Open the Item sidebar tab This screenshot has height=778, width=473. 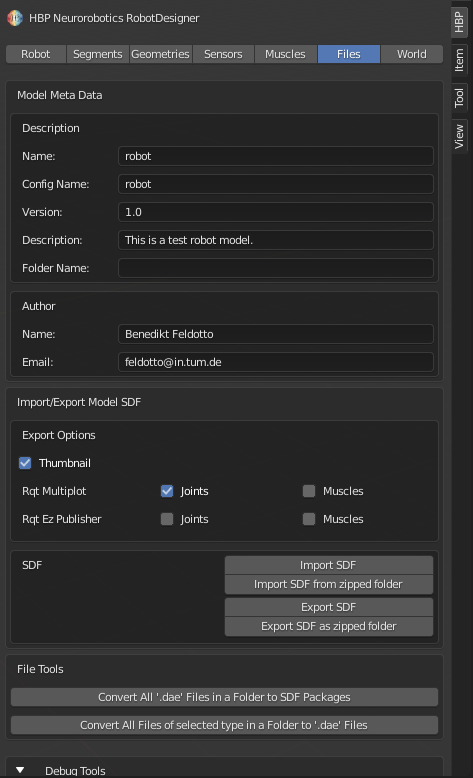pyautogui.click(x=459, y=60)
